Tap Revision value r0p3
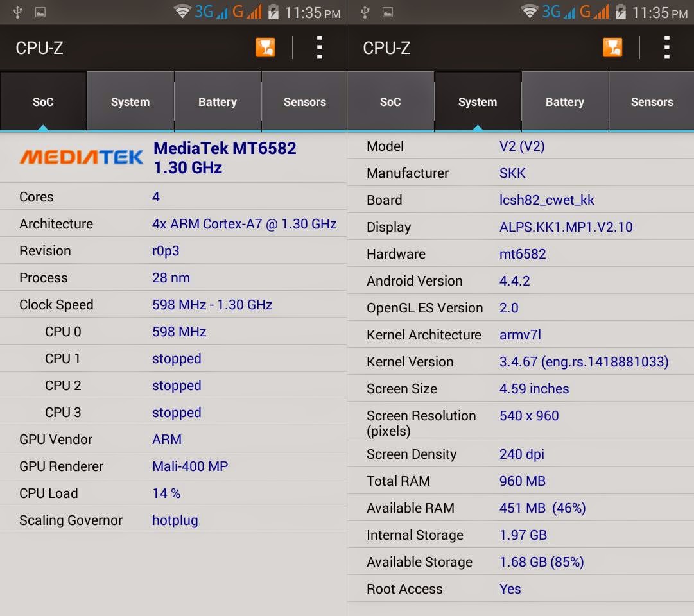Image resolution: width=694 pixels, height=616 pixels. coord(166,251)
